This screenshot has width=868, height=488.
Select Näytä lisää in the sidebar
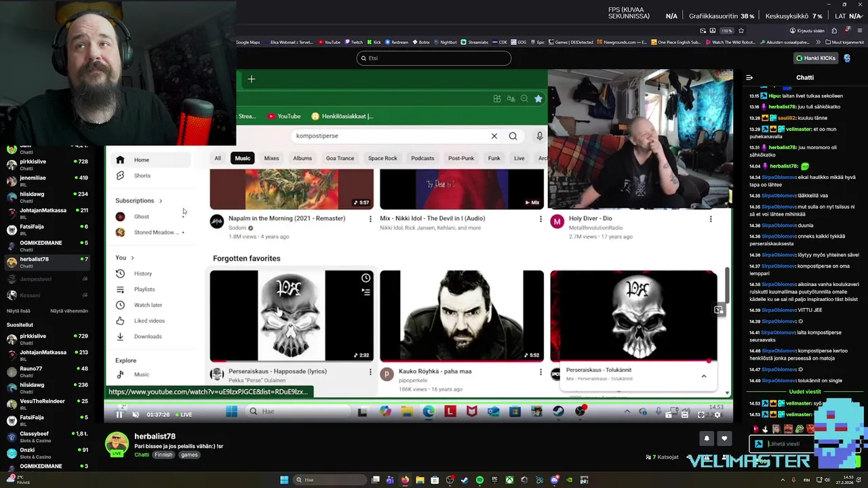click(18, 311)
